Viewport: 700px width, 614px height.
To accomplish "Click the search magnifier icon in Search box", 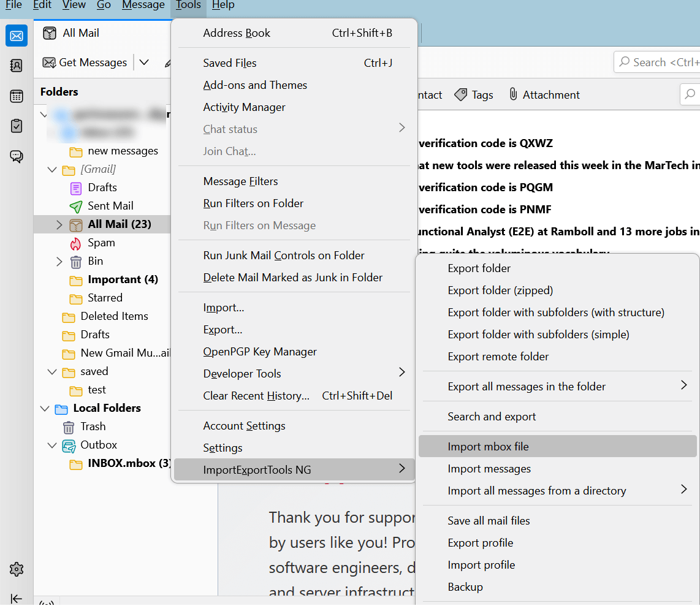I will [x=625, y=61].
